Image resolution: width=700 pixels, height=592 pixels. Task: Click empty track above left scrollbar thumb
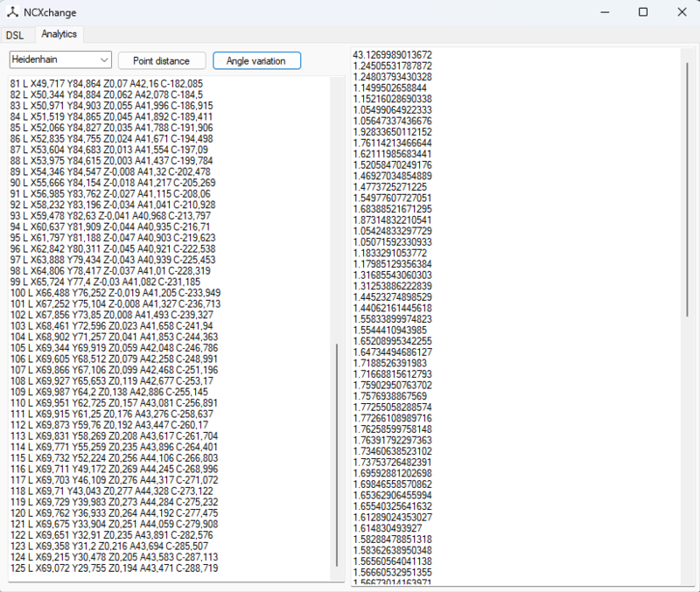337,210
